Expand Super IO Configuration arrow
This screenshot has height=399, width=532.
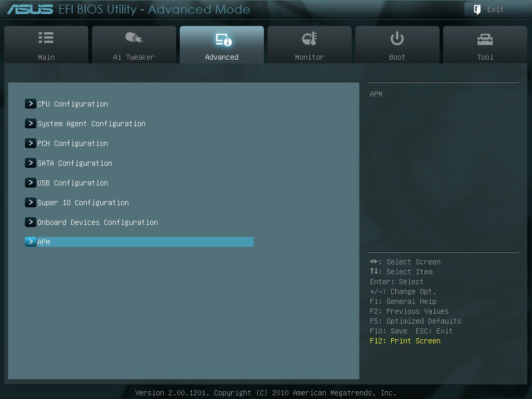pyautogui.click(x=31, y=202)
